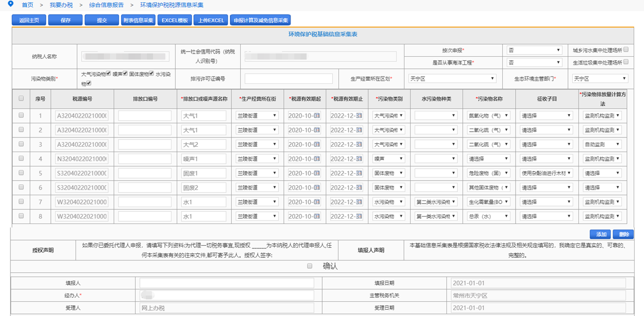Open calendar icon in row 1 税源有效期止

(359, 116)
